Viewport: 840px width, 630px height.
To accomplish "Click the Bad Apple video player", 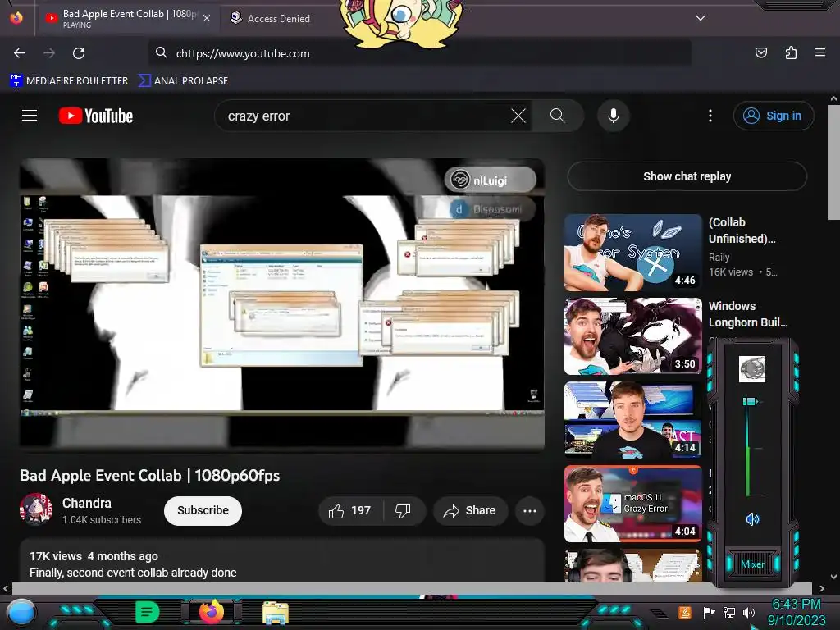I will click(x=282, y=304).
